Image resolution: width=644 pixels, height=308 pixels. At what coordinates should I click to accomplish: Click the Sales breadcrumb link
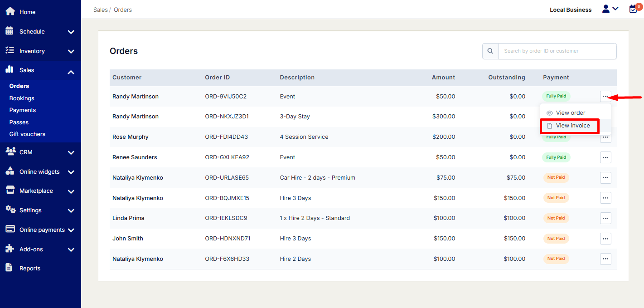[x=101, y=10]
